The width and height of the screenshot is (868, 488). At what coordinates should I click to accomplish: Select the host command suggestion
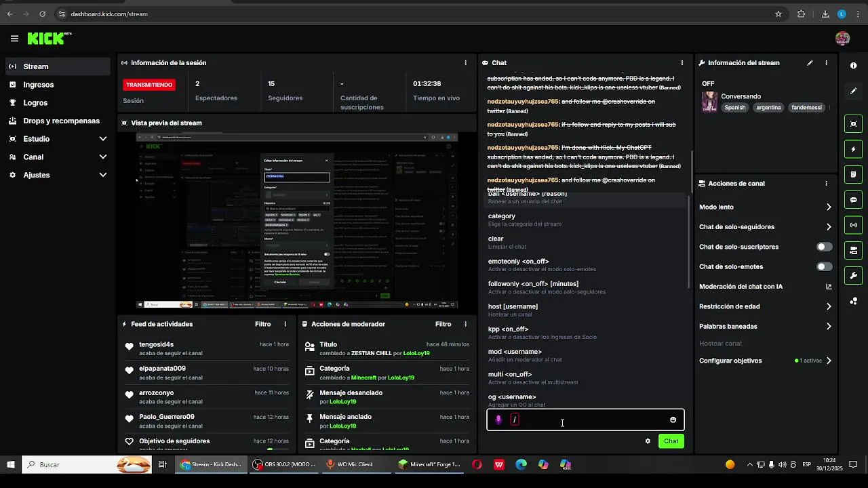pos(585,310)
